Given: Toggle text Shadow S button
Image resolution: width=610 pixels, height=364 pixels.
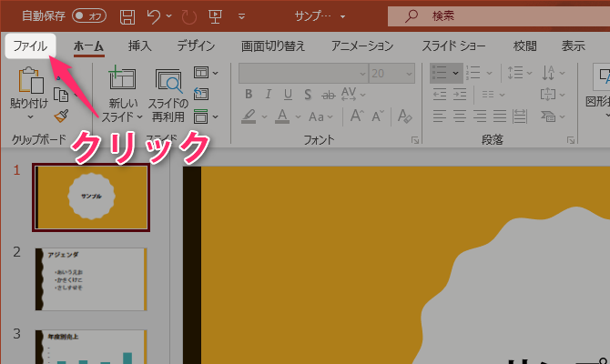Looking at the screenshot, I should coord(308,94).
